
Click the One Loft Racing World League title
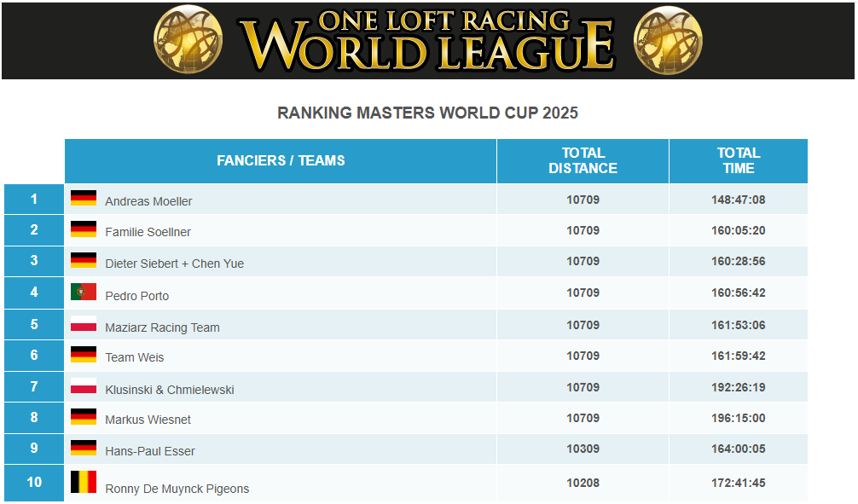point(426,40)
